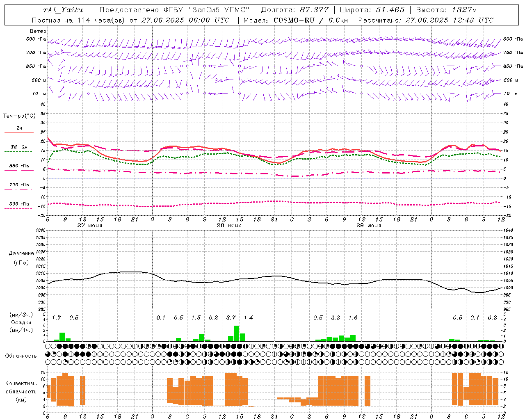Click the 0.3 precipitation total
The image size is (525, 420).
(492, 317)
